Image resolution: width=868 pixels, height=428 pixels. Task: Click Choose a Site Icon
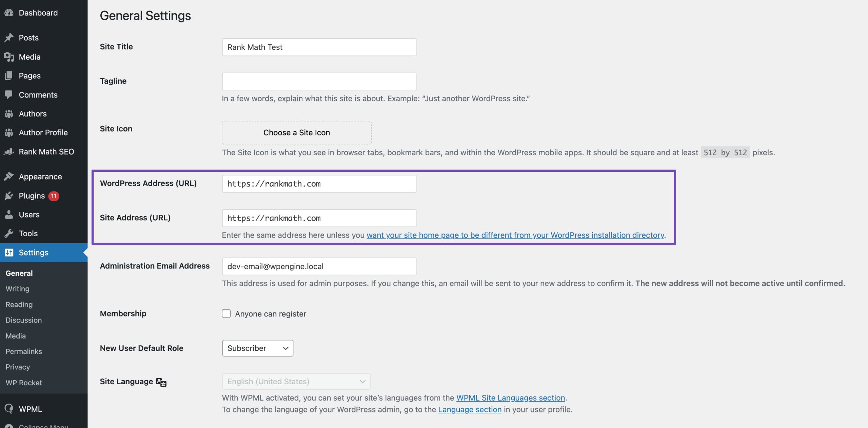point(296,133)
